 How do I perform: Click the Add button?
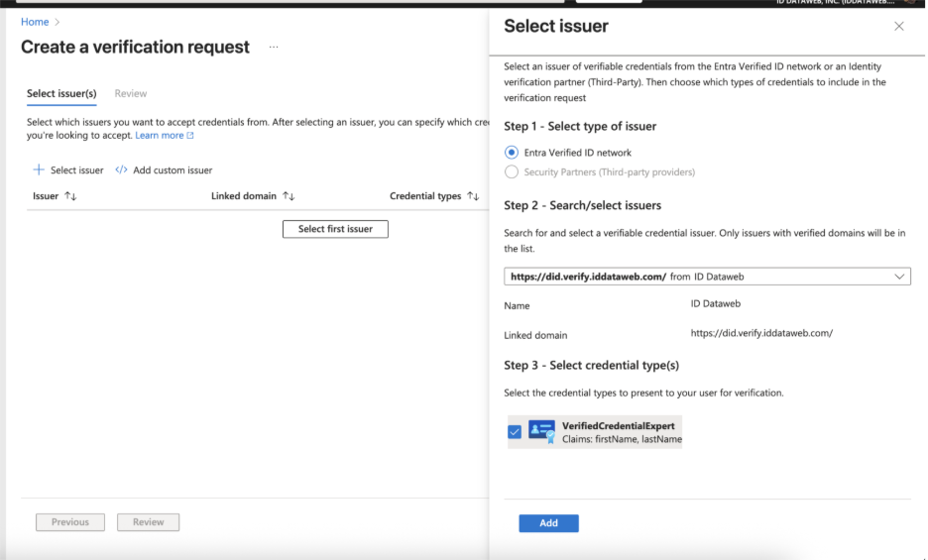point(548,523)
